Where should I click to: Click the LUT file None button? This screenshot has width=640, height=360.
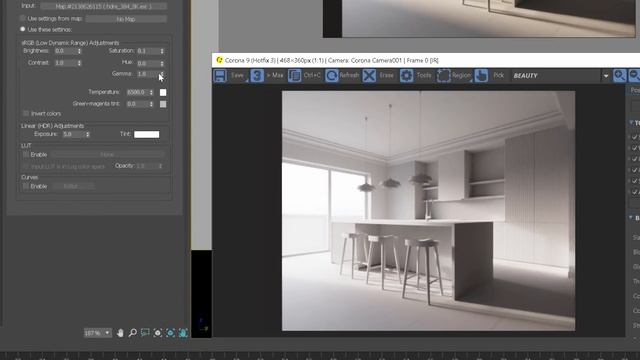(x=107, y=155)
